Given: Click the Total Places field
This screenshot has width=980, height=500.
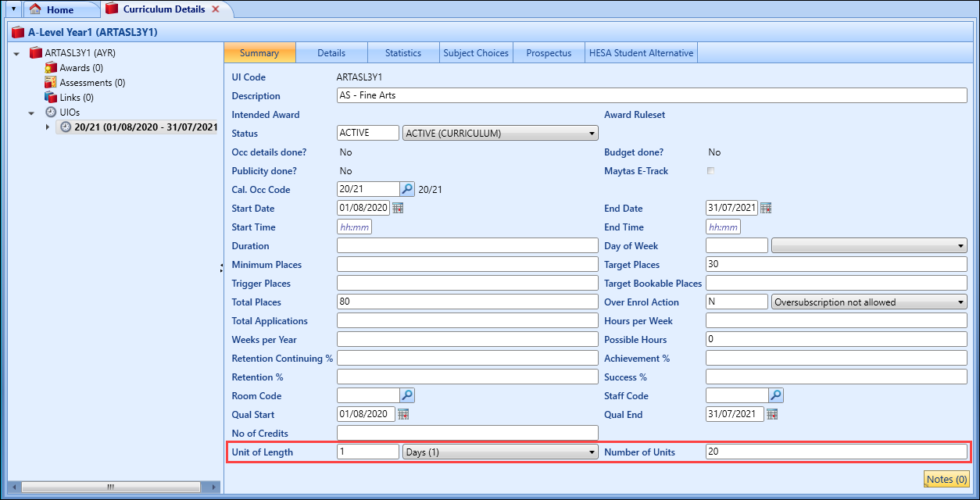Looking at the screenshot, I should 467,302.
